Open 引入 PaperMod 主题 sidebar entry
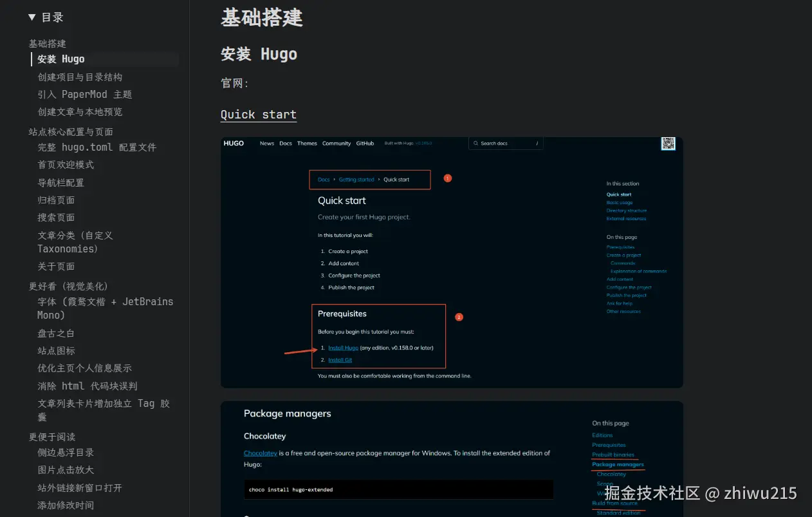The height and width of the screenshot is (517, 812). 85,95
